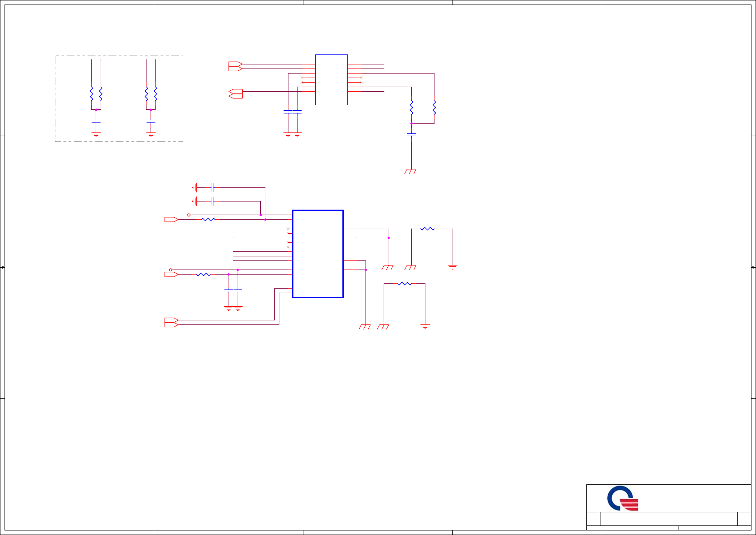
Task: Select the large thick-bordered blue IC block
Action: coord(318,254)
